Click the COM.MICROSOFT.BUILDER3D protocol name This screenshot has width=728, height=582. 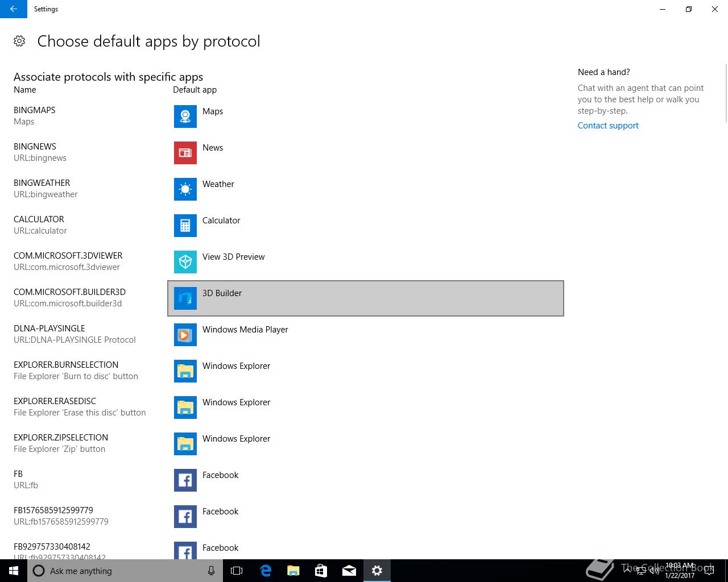69,292
